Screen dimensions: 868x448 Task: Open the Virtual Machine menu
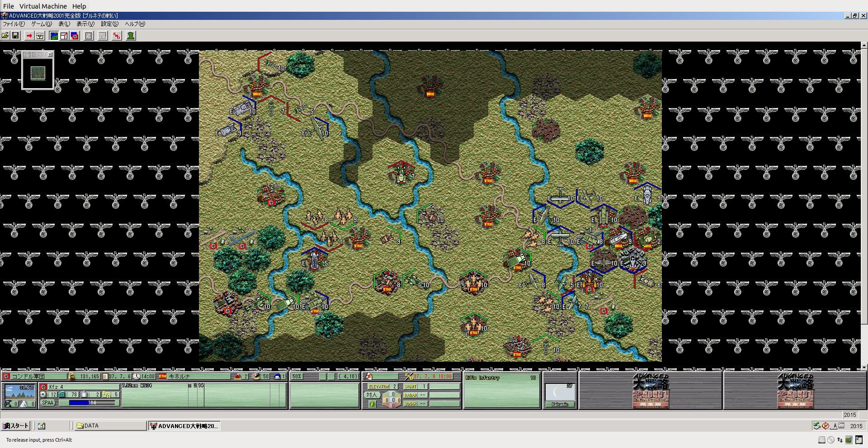point(43,6)
